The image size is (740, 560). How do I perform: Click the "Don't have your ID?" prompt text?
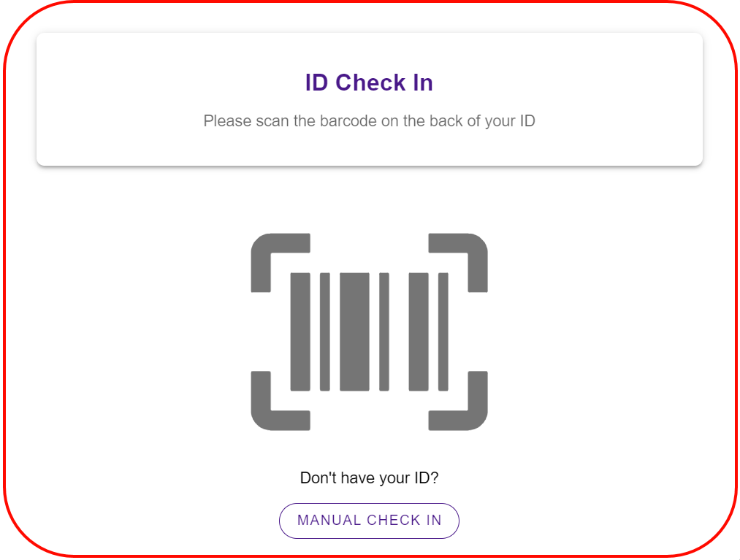click(369, 478)
